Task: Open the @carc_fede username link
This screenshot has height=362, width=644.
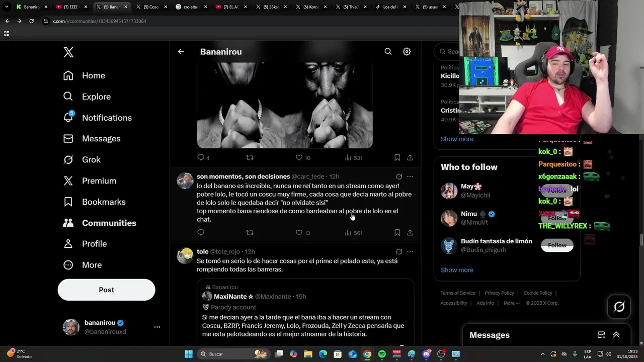Action: (308, 176)
